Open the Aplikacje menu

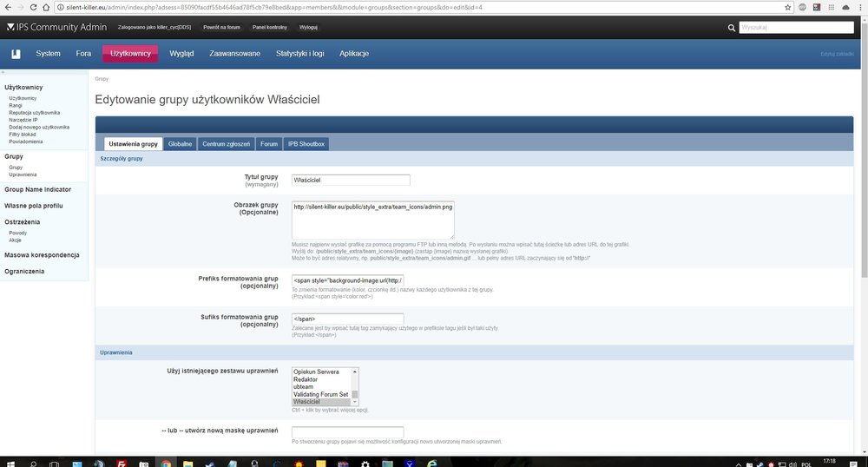coord(354,54)
